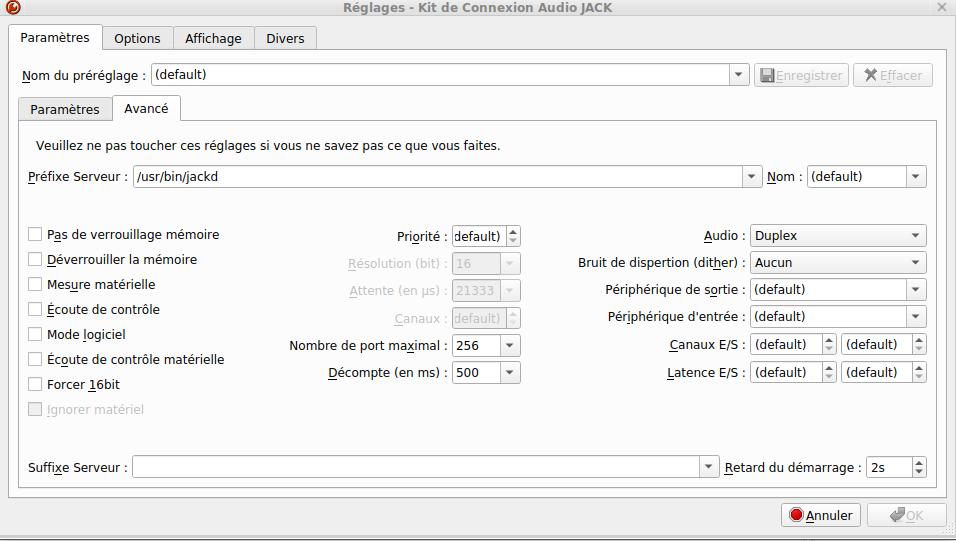The height and width of the screenshot is (541, 956).
Task: Open the Attente (en µs) dropdown
Action: (x=509, y=291)
